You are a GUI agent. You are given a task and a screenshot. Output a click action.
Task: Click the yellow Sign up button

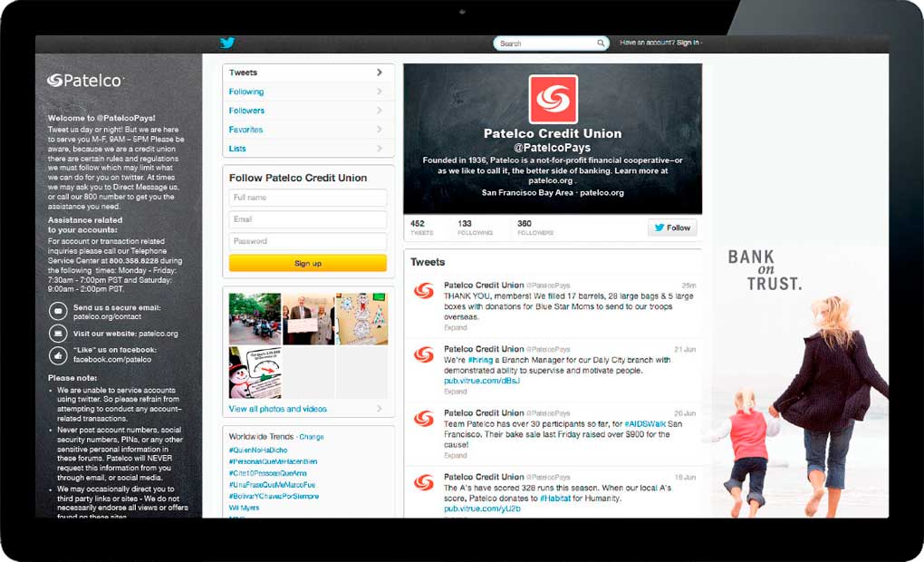tap(308, 263)
